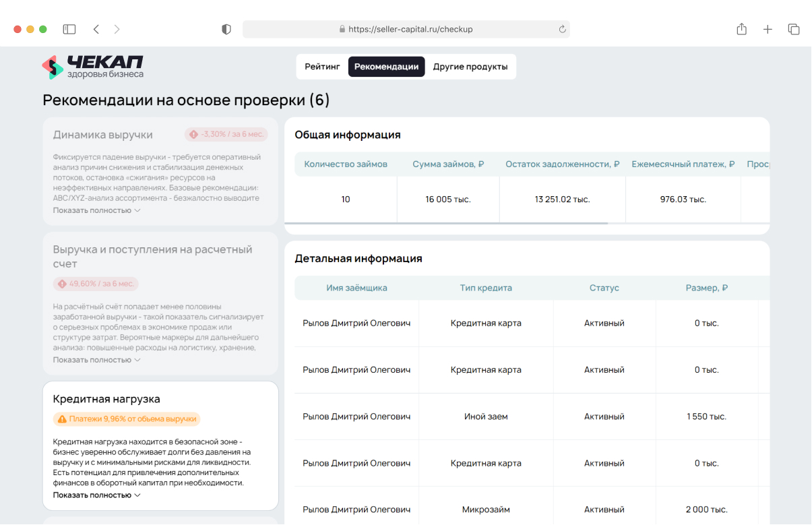Viewport: 812px width, 525px height.
Task: Reload the page with refresh icon
Action: pyautogui.click(x=562, y=29)
